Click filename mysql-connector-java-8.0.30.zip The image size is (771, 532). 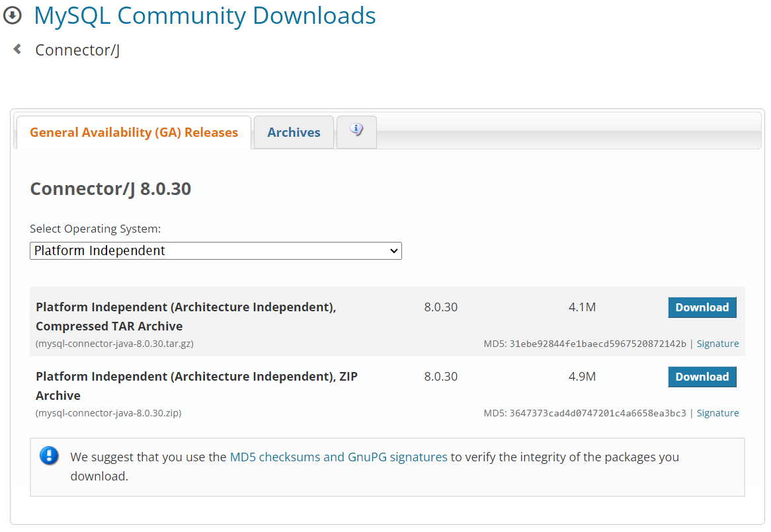(108, 413)
